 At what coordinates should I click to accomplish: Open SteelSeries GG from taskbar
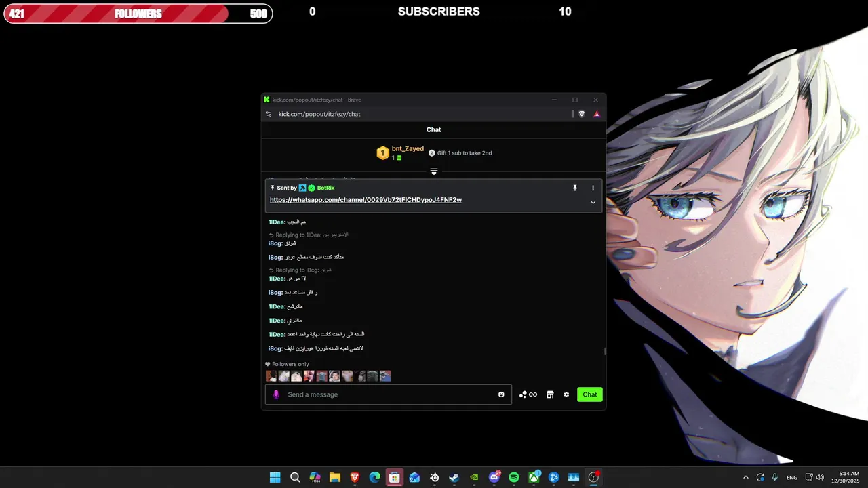point(435,477)
